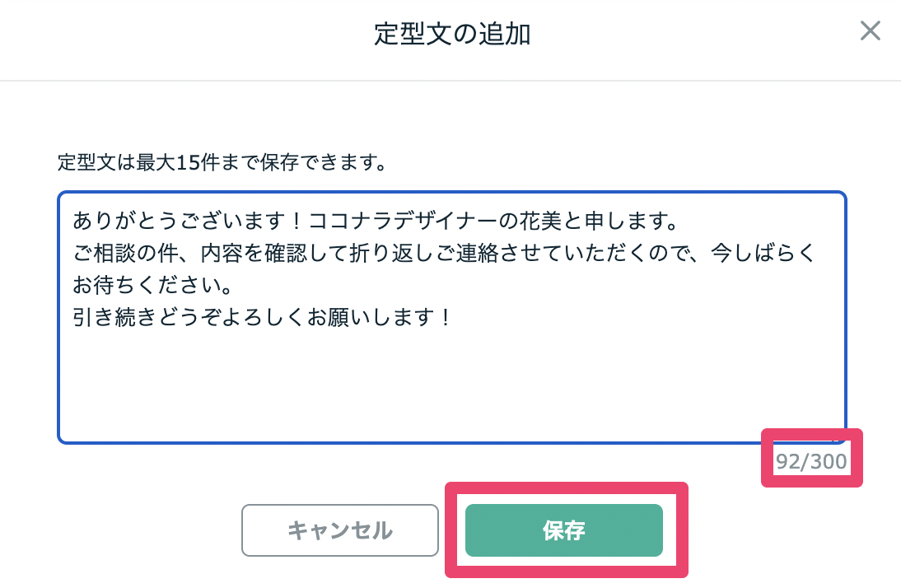This screenshot has width=901, height=588.
Task: Click the キャンセル button
Action: 339,530
